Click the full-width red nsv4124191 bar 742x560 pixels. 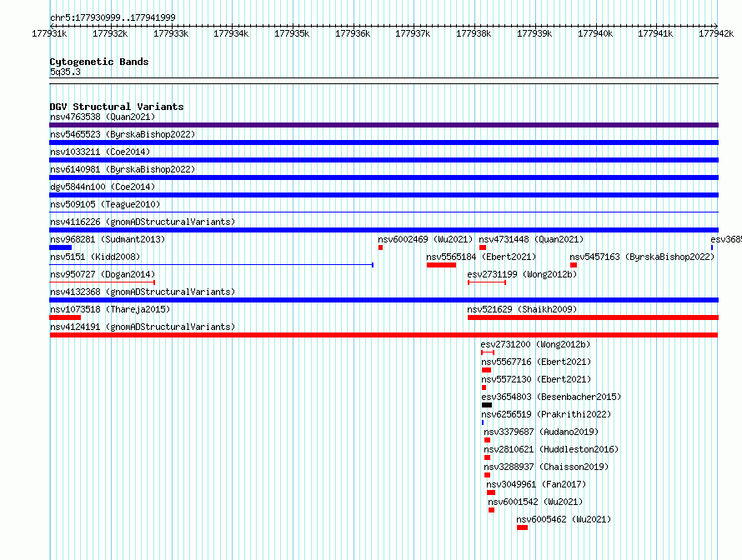(384, 335)
